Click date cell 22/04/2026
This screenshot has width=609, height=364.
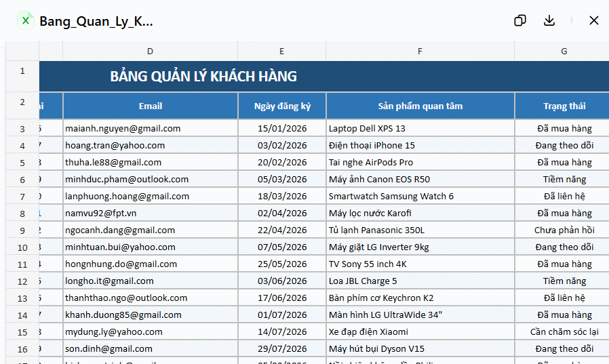282,230
